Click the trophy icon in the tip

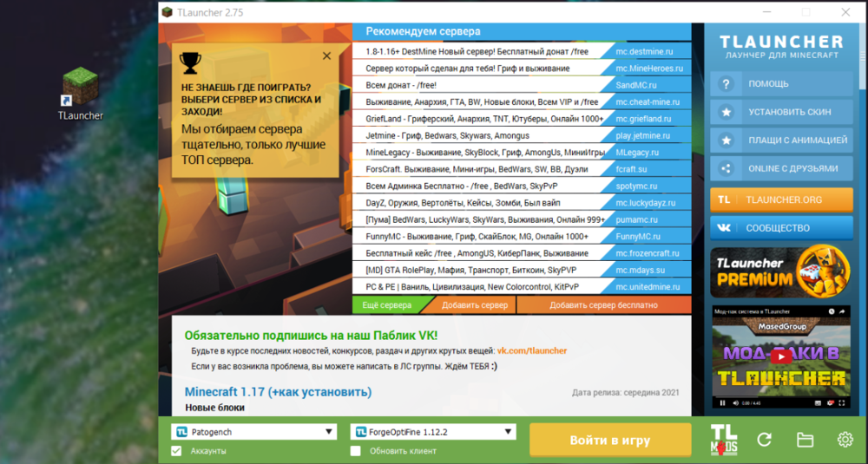tap(190, 63)
